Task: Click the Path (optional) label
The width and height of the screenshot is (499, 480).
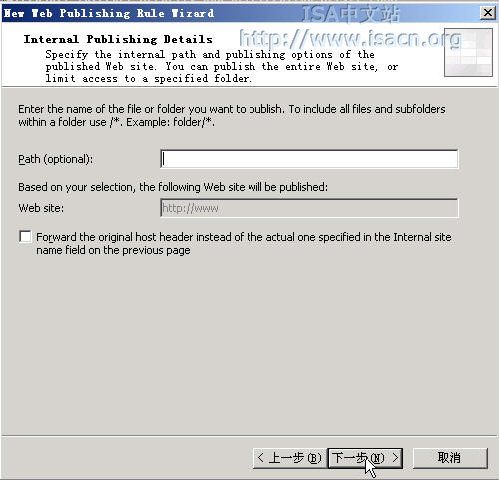Action: [55, 159]
